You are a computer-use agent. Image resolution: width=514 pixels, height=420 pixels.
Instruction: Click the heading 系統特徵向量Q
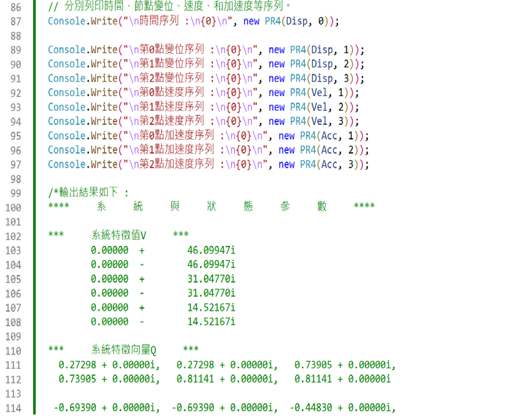124,350
